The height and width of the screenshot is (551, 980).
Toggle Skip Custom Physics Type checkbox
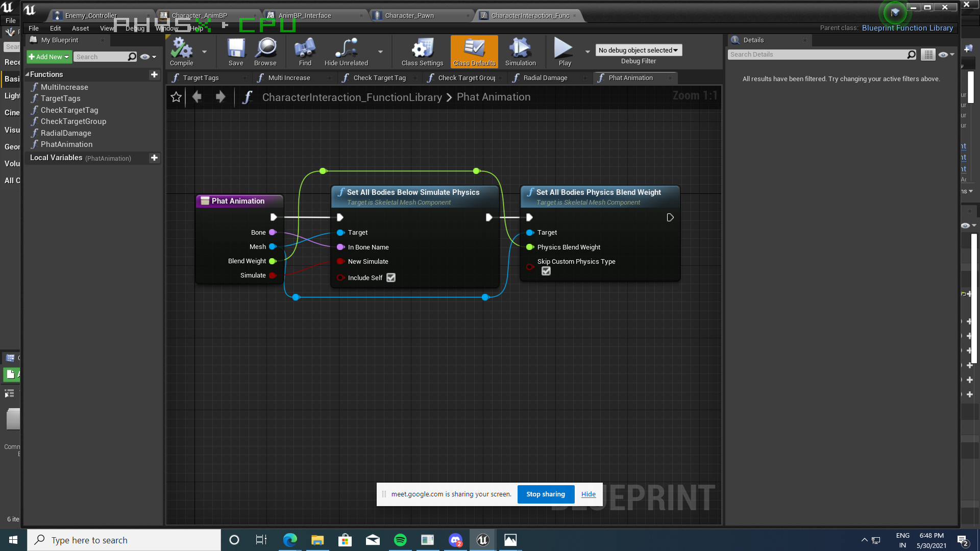click(x=546, y=271)
